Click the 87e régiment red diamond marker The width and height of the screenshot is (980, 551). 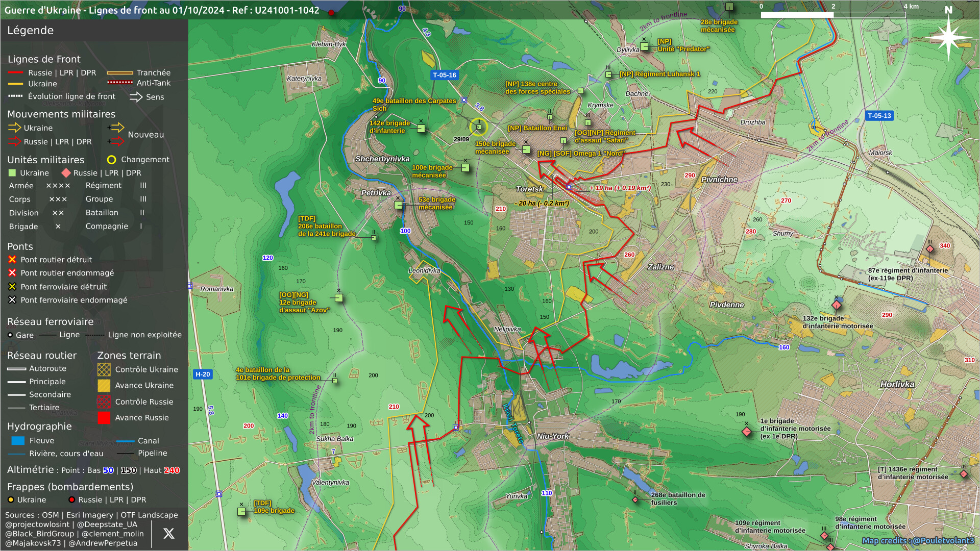(x=930, y=249)
